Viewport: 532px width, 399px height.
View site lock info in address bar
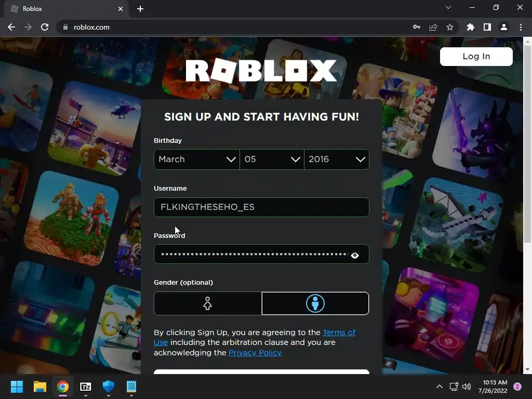tap(65, 27)
